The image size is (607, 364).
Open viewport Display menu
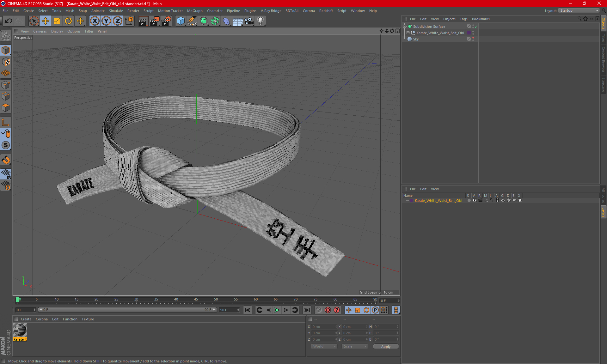(57, 31)
